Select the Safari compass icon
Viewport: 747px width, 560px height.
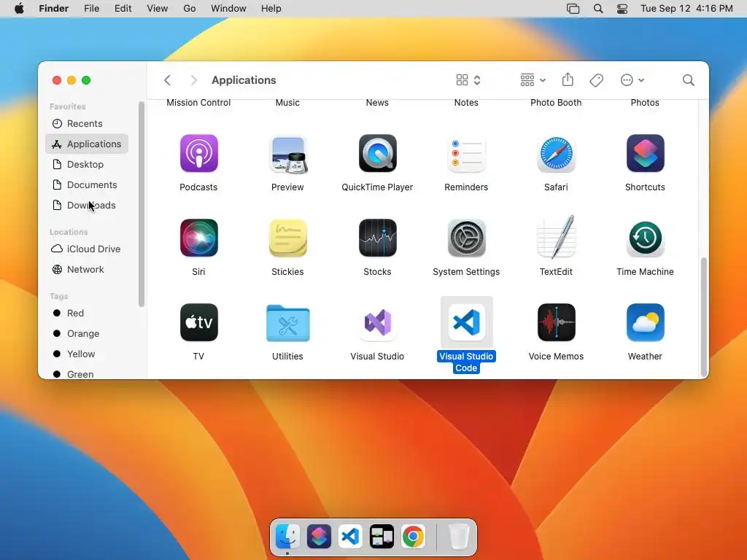[x=556, y=154]
